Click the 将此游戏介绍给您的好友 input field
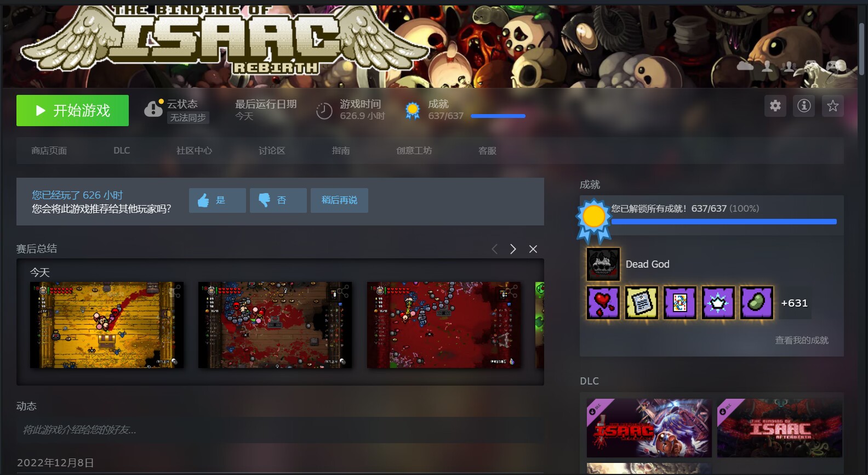This screenshot has height=475, width=868. click(x=279, y=430)
